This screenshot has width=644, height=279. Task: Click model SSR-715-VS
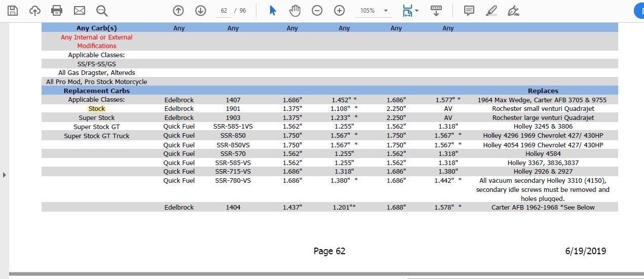click(x=233, y=171)
